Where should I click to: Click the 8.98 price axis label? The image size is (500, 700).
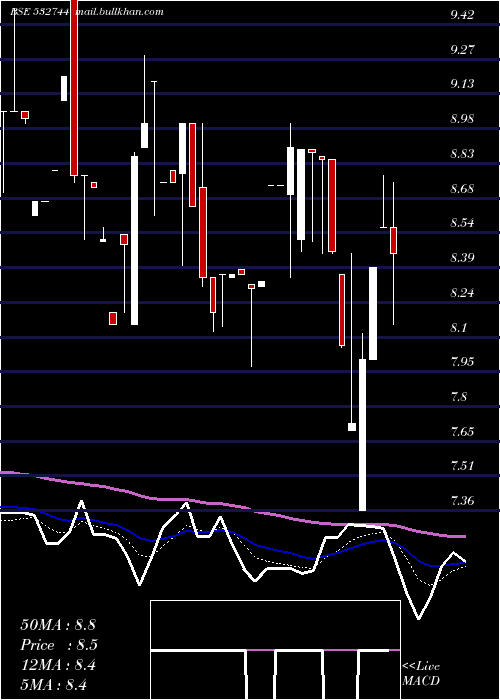coord(462,119)
